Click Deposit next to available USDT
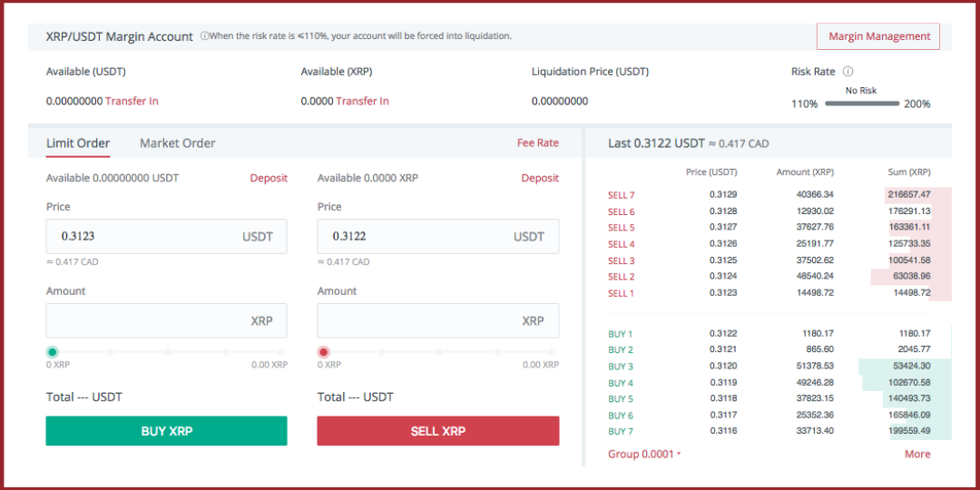980x490 pixels. point(269,178)
